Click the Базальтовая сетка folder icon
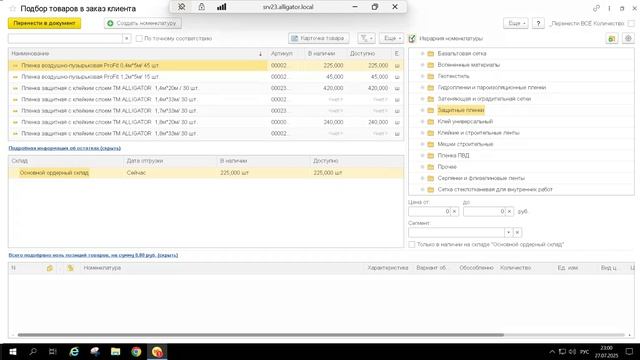The image size is (640, 360). point(431,53)
